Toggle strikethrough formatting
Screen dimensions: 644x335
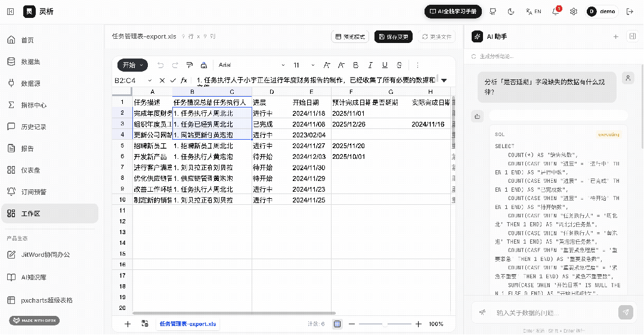(399, 65)
